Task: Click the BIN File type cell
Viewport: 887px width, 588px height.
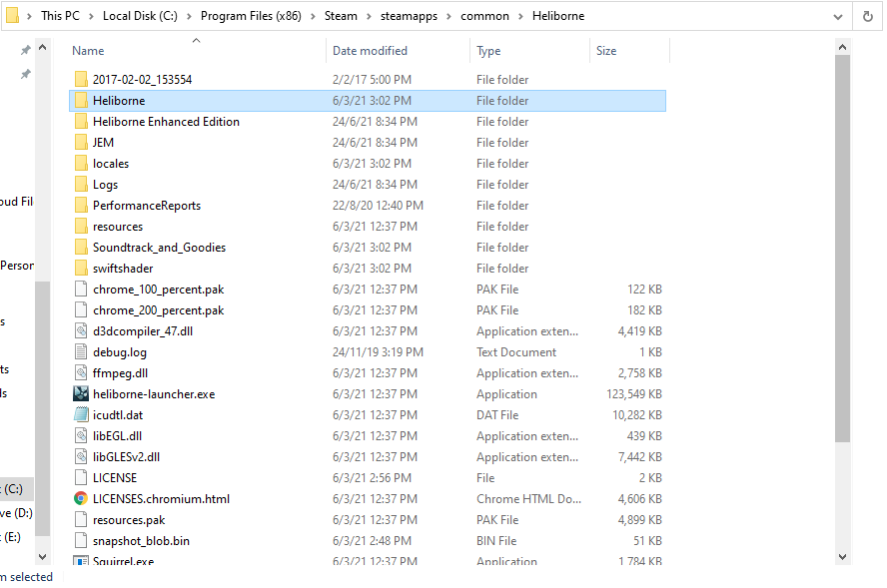Action: point(496,540)
